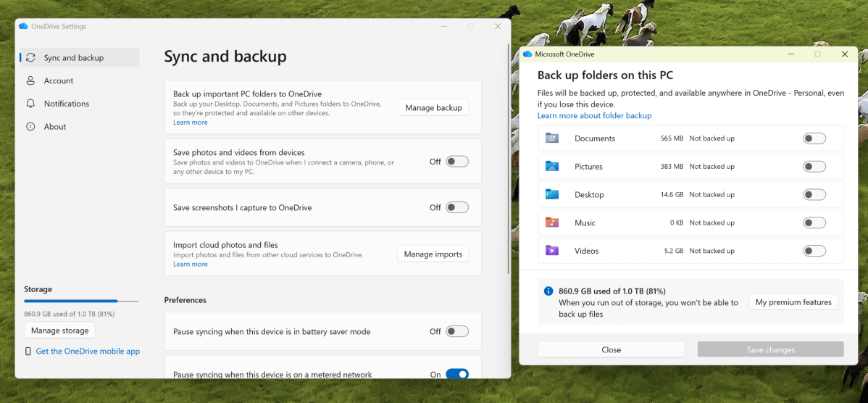Click the Manage storage button
Image resolution: width=868 pixels, height=403 pixels.
click(x=60, y=331)
